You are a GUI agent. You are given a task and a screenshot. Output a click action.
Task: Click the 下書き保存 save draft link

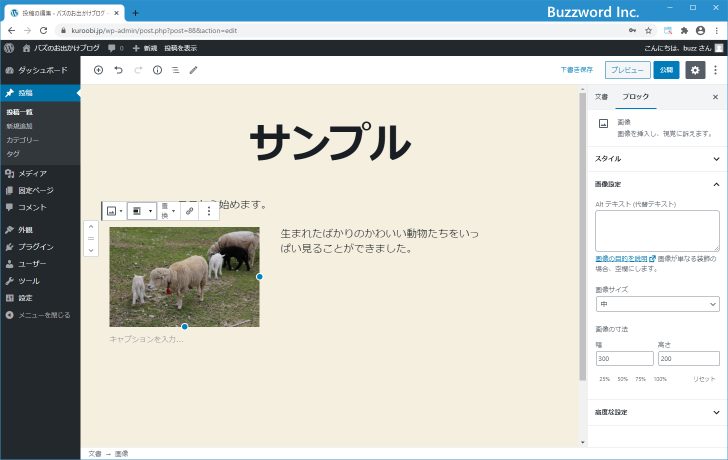click(576, 70)
